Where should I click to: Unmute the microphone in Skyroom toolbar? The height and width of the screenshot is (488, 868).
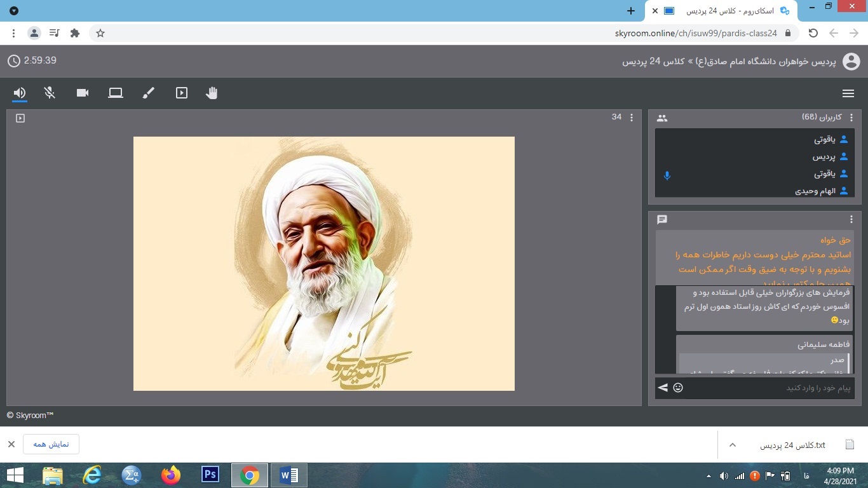click(50, 93)
